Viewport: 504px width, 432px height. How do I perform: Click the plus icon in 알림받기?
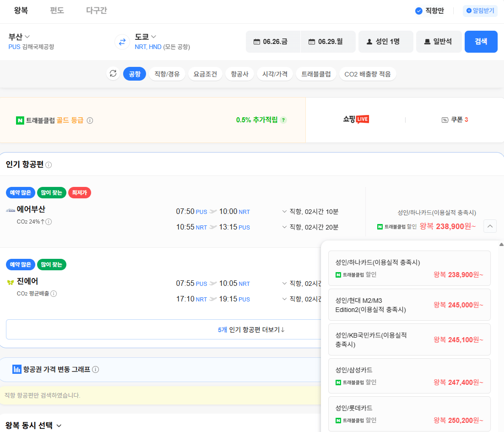(469, 11)
